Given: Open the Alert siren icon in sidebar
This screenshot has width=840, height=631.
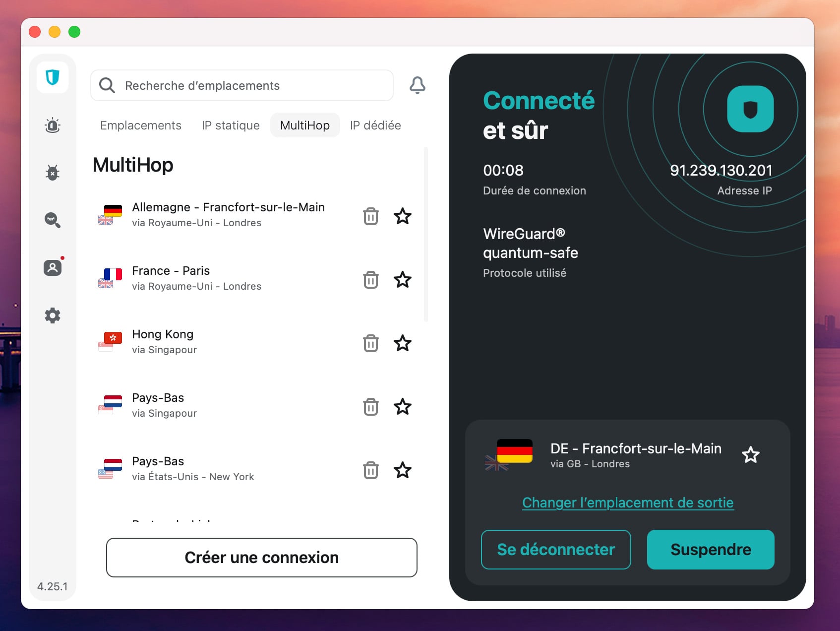Looking at the screenshot, I should pyautogui.click(x=53, y=126).
